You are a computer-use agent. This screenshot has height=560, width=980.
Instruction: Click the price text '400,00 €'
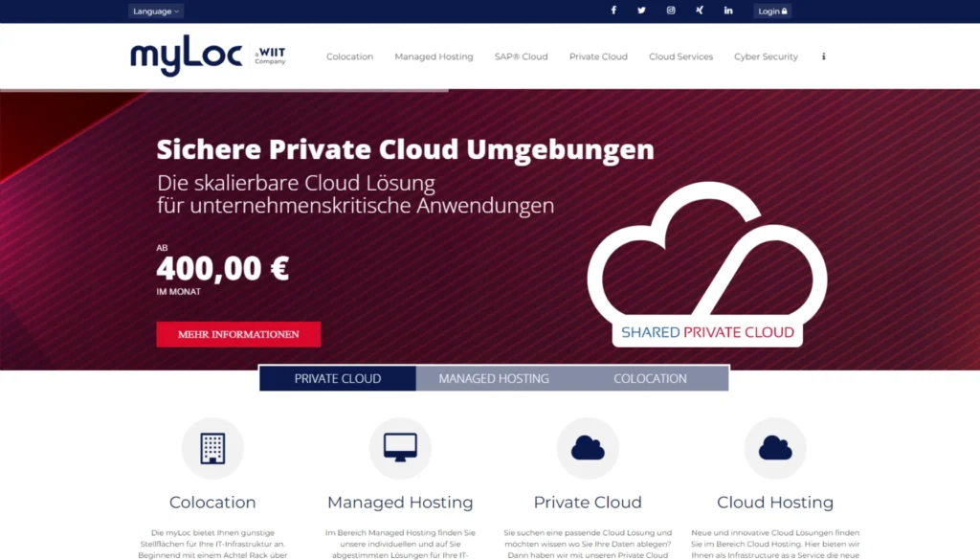222,269
